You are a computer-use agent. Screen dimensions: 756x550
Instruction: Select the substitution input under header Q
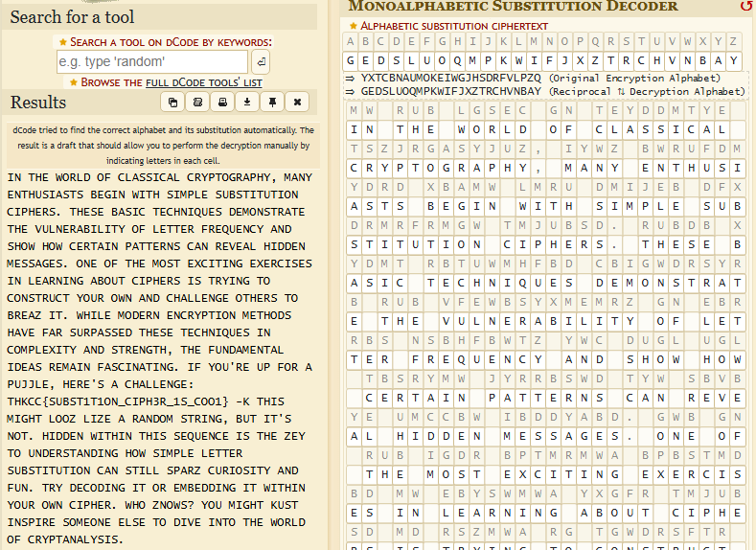coord(595,61)
